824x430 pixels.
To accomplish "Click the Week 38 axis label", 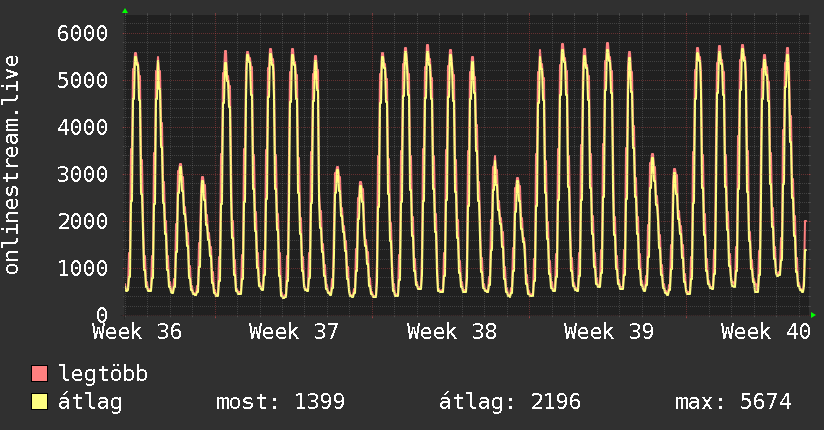I will coord(452,332).
